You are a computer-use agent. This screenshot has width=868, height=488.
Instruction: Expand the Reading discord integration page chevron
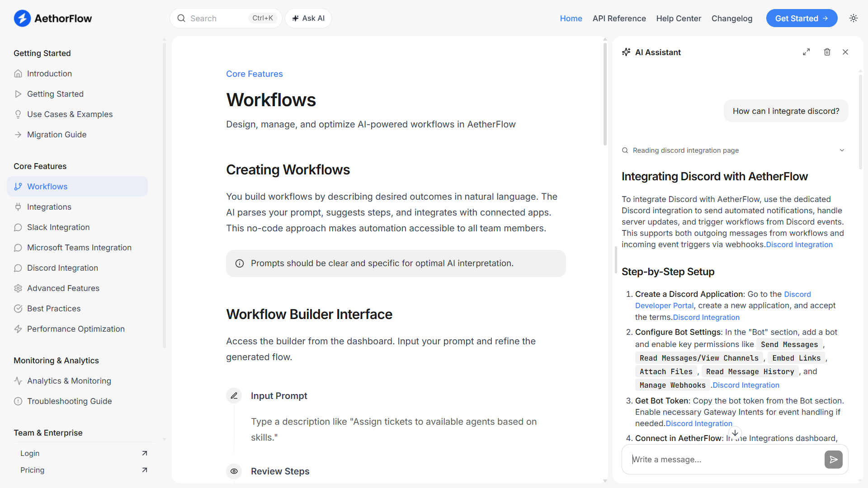[x=842, y=150]
